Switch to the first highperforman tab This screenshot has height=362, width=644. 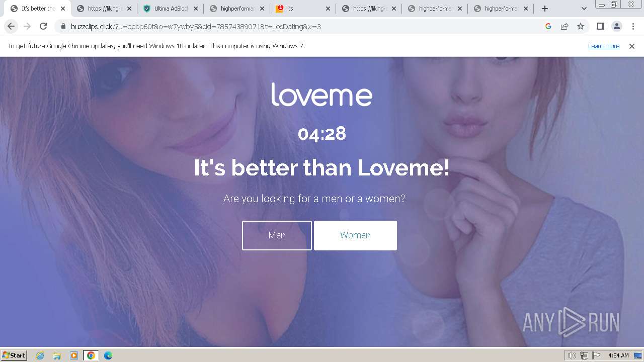tap(237, 9)
